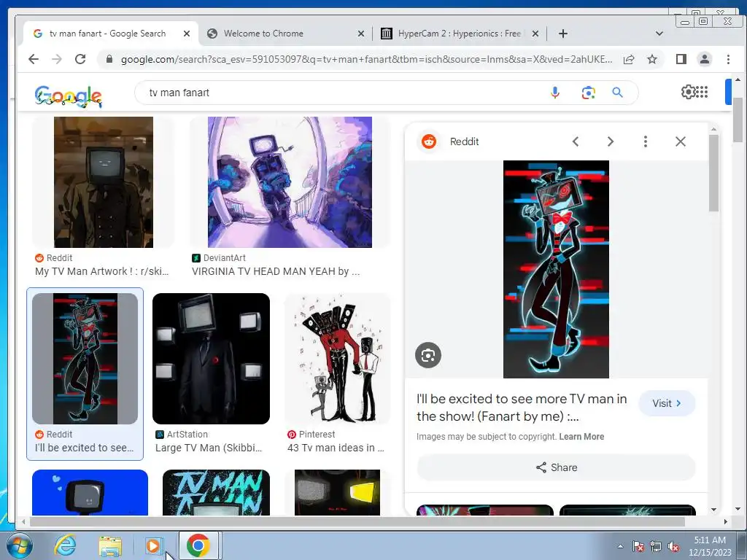Viewport: 747px width, 560px height.
Task: Go to the Google logo homepage
Action: 68,96
